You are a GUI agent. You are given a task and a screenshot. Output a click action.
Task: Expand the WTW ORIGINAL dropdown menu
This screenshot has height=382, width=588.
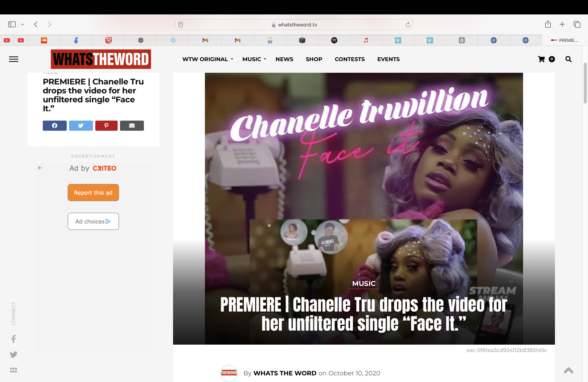point(207,59)
